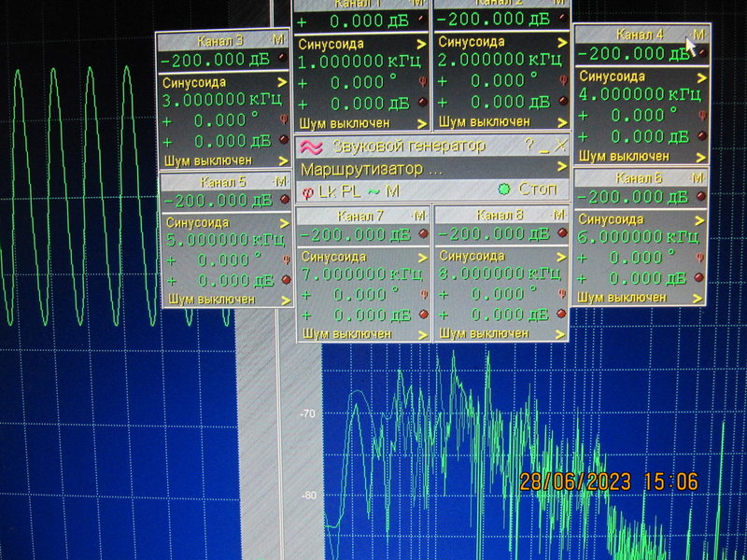Click the phase φ icon in Канал 6
This screenshot has width=747, height=560.
699,258
